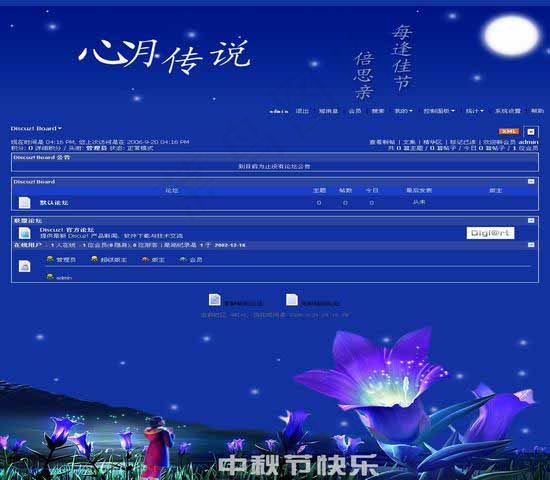Screen dimensions: 550x480
Task: Click the view new posts (查看新帖) link
Action: tap(382, 142)
